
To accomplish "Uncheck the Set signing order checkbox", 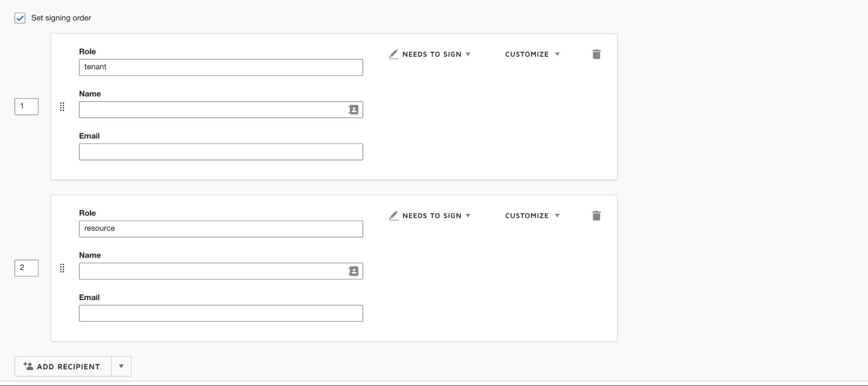I will [20, 18].
